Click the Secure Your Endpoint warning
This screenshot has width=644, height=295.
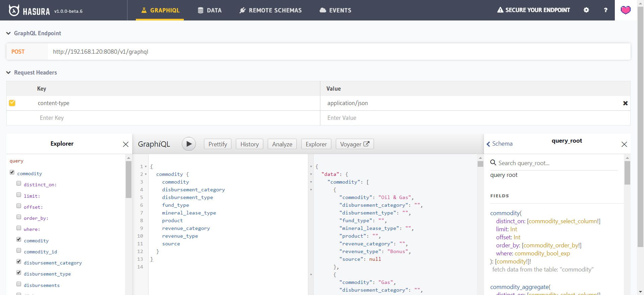(533, 10)
